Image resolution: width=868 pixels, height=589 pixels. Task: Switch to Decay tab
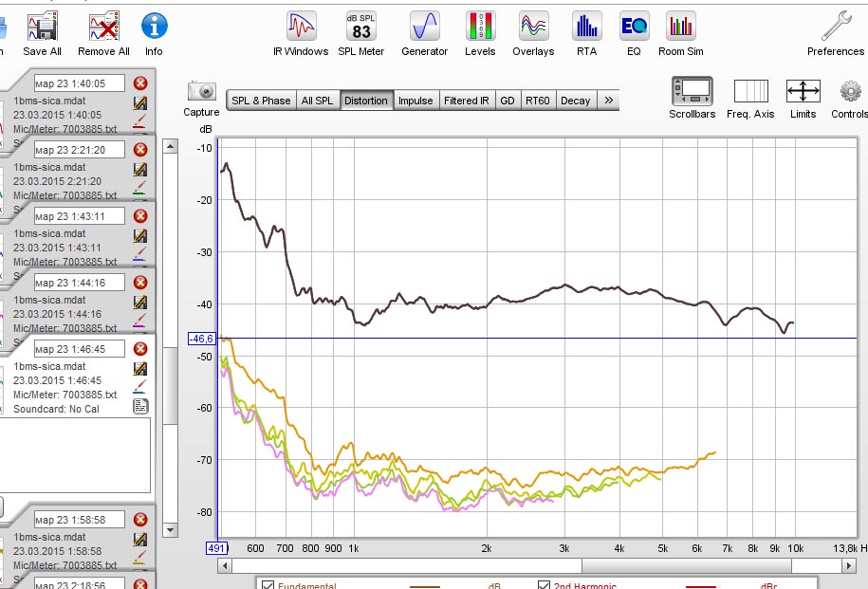(576, 101)
